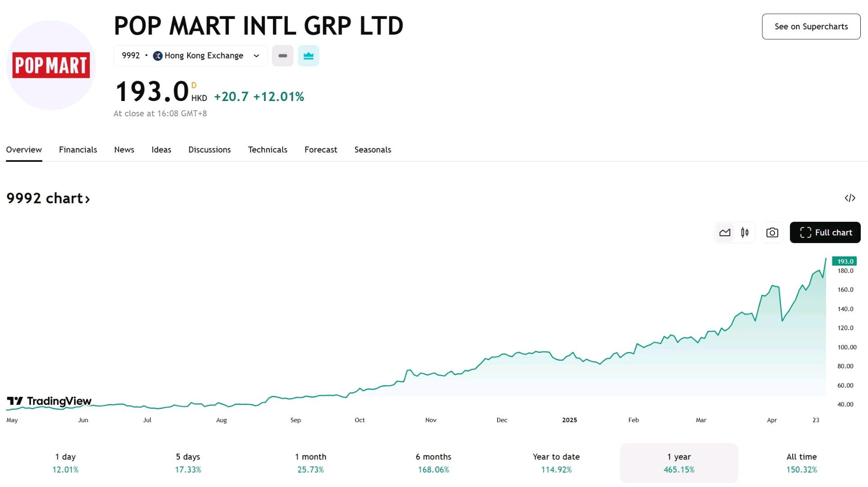Click the 193.0 price label on axis

click(x=845, y=262)
